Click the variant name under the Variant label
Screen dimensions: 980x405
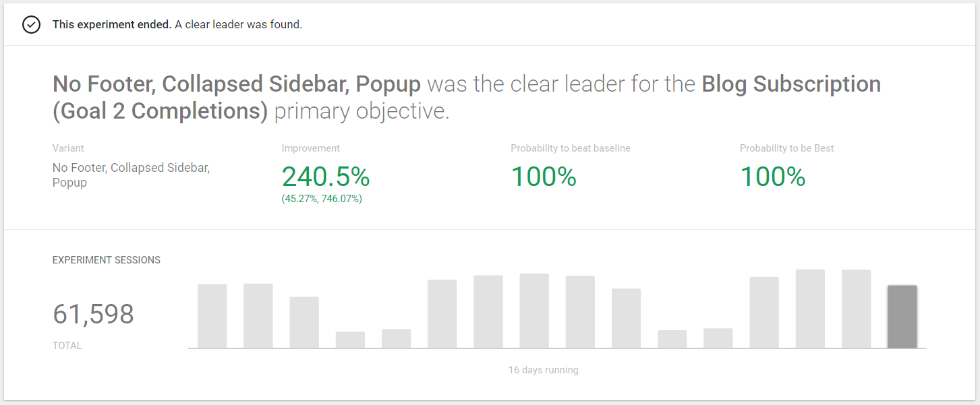131,175
